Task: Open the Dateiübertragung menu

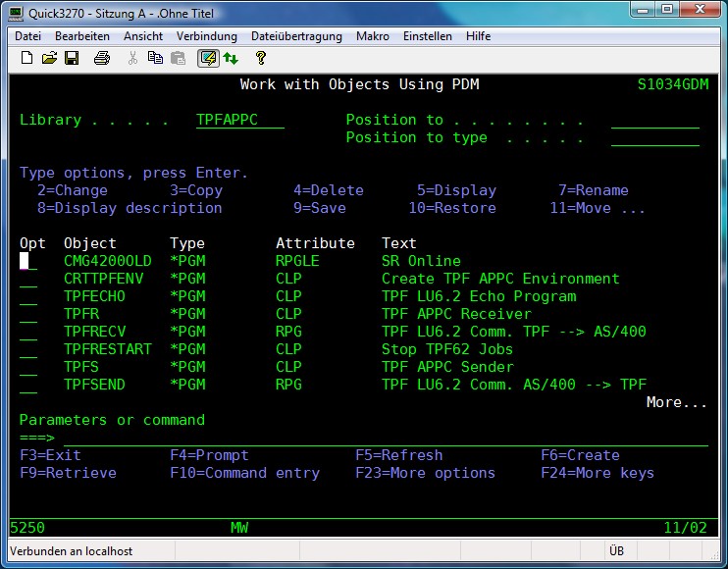Action: coord(296,36)
